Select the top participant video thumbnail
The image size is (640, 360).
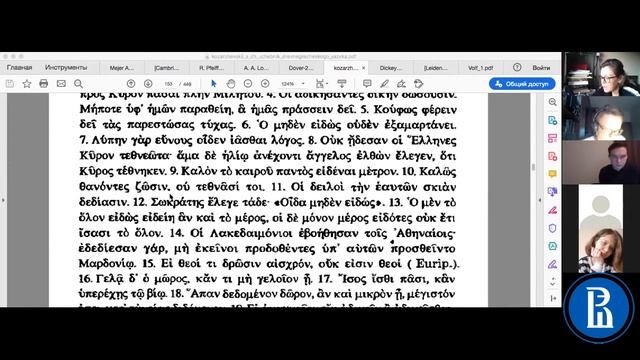point(601,74)
